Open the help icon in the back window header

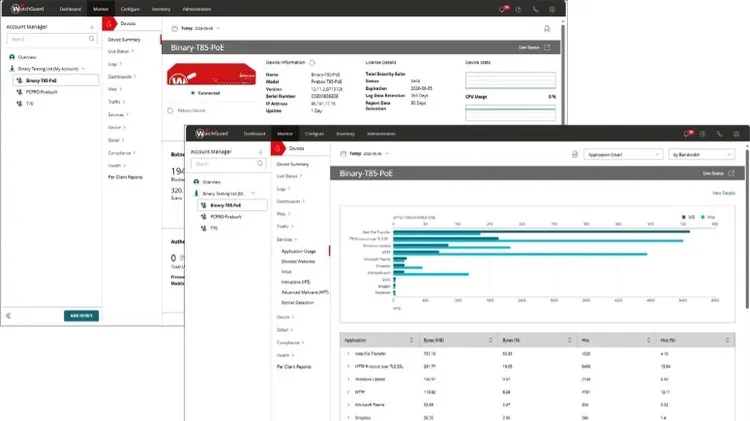tap(518, 9)
